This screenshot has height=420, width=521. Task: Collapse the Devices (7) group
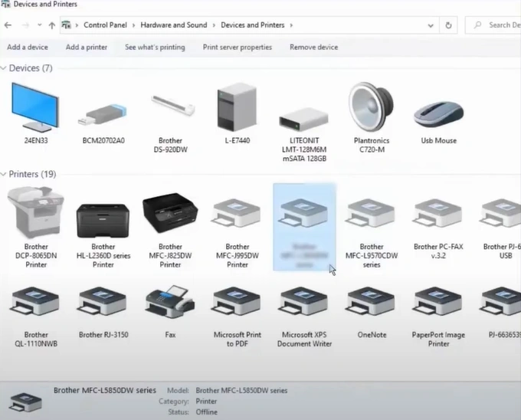tap(5, 69)
